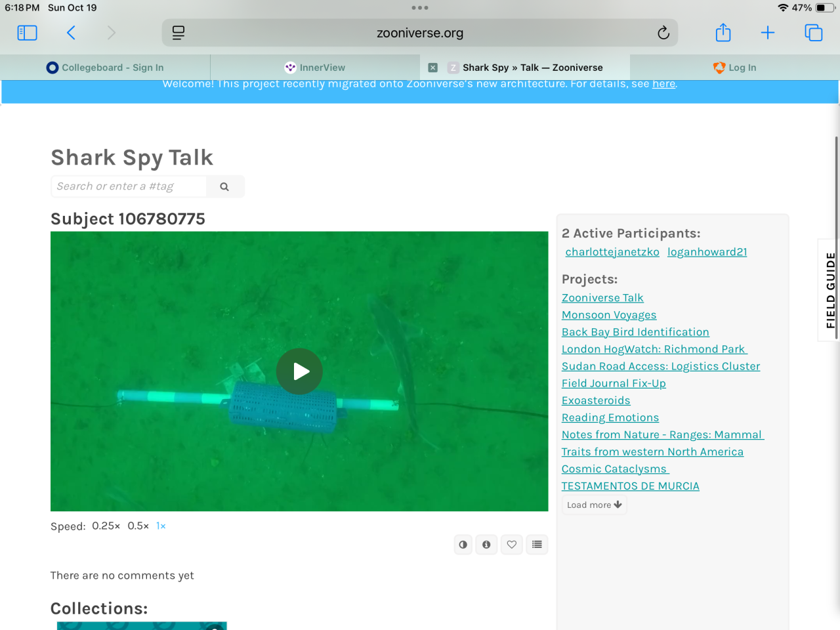The width and height of the screenshot is (840, 630).
Task: Favorite this subject with the heart
Action: 512,545
